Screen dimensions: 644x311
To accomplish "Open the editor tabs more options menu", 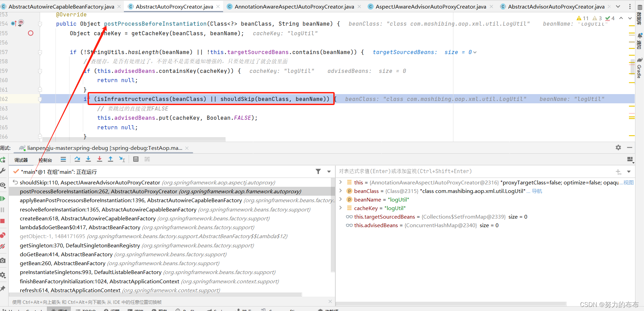I will pos(630,7).
